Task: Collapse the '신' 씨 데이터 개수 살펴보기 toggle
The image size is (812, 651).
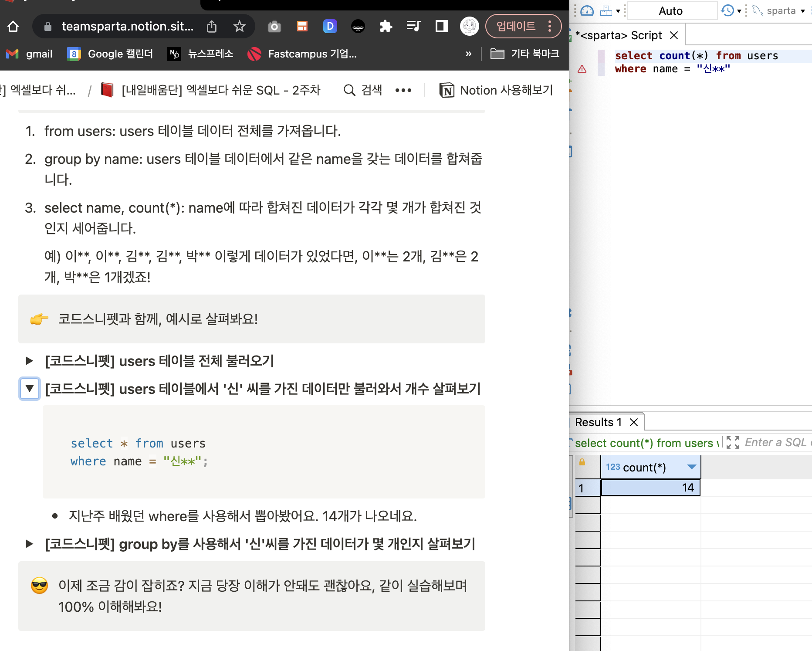Action: [x=30, y=388]
